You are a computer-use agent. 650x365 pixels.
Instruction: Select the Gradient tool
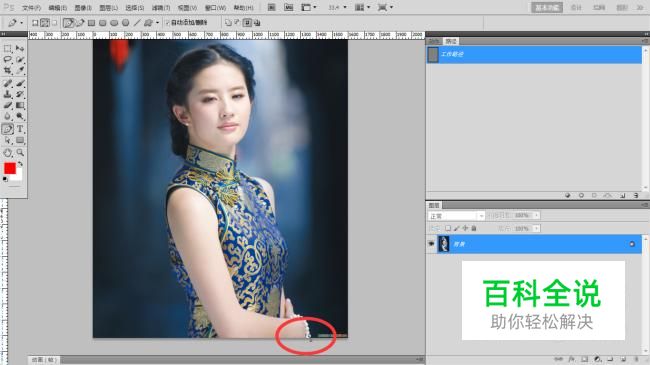tap(20, 105)
